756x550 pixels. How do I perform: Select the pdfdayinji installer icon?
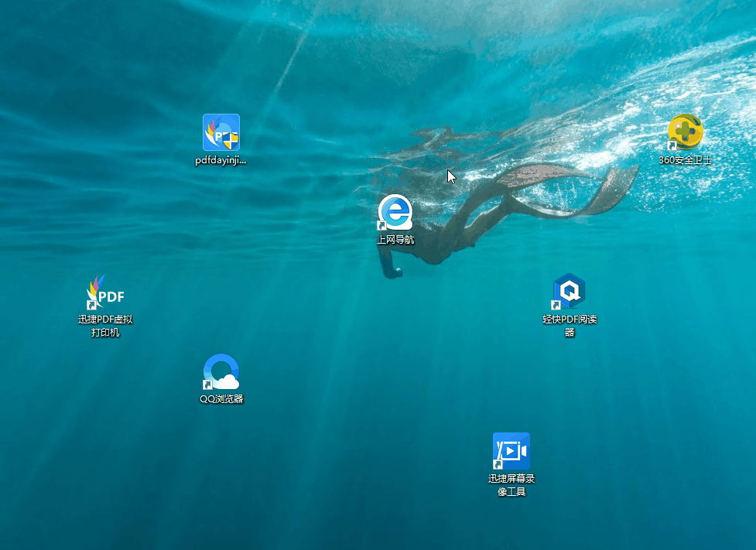[221, 132]
